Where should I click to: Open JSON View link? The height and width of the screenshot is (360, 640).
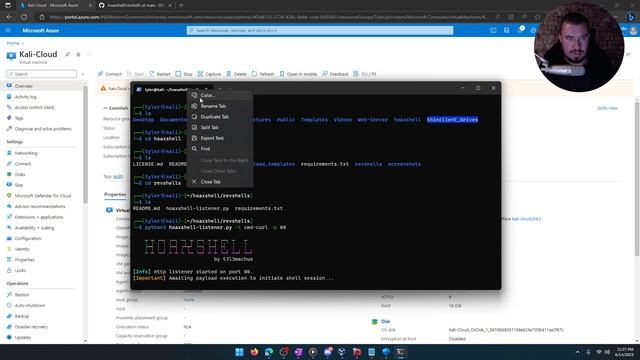pos(607,108)
